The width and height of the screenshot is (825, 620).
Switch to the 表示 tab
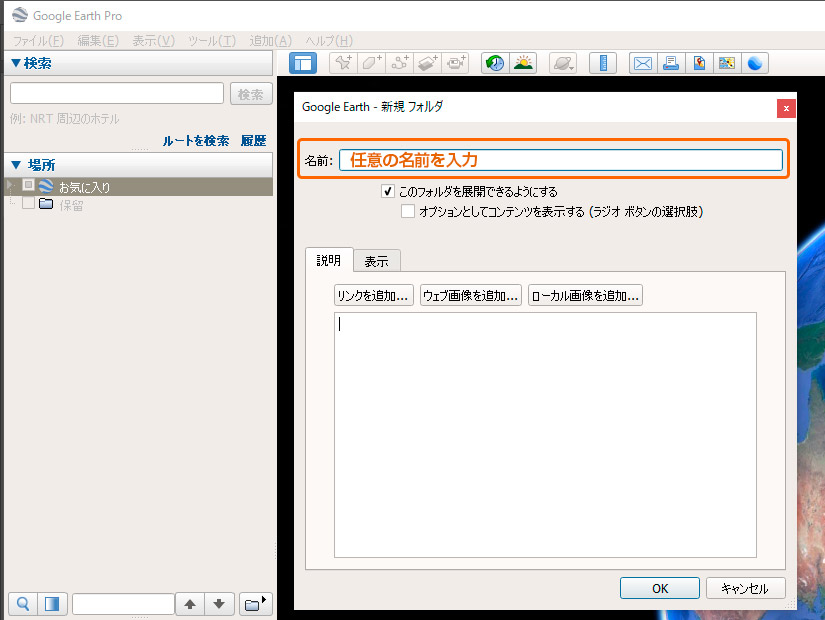coord(376,261)
